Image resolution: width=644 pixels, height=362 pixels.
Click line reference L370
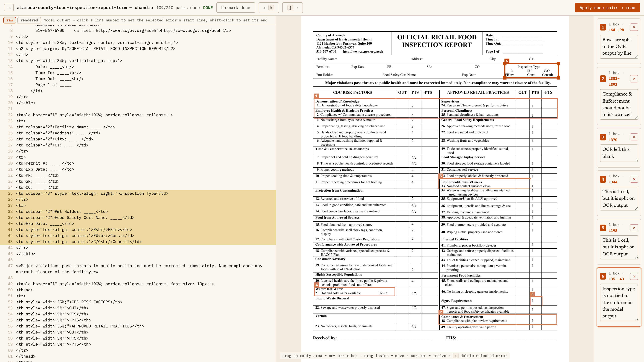click(x=613, y=140)
